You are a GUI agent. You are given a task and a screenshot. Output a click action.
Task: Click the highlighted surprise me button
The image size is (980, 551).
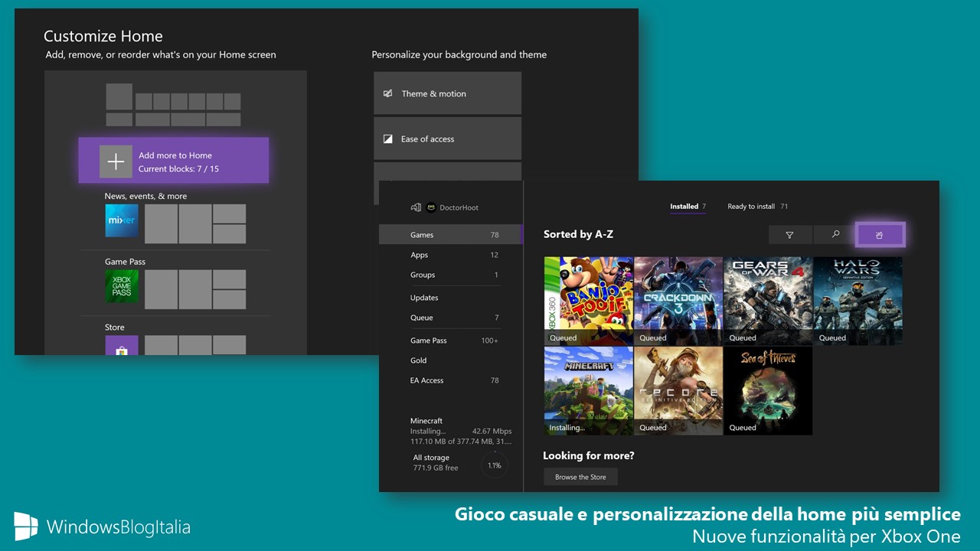click(880, 235)
